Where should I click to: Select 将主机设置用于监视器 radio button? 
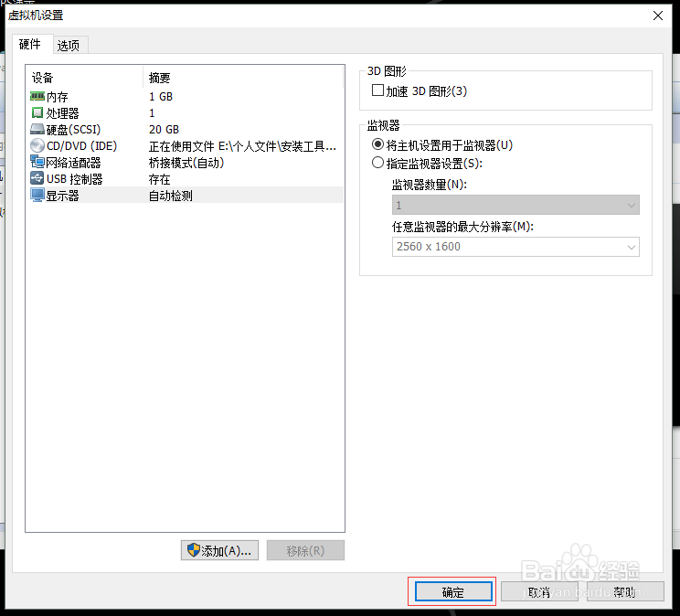click(377, 145)
